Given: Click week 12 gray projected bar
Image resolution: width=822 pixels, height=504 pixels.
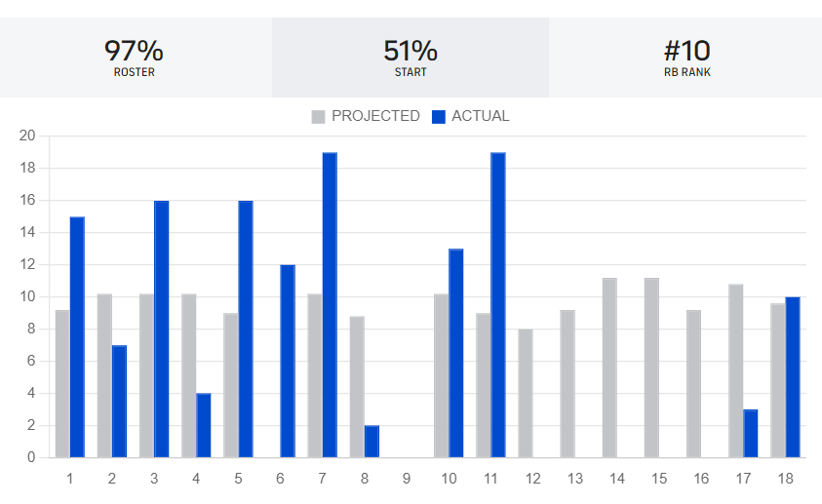Looking at the screenshot, I should click(526, 393).
